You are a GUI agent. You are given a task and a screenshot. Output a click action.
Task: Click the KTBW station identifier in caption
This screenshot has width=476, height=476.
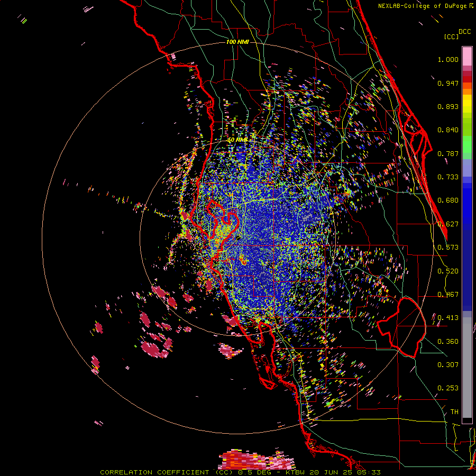(296, 472)
